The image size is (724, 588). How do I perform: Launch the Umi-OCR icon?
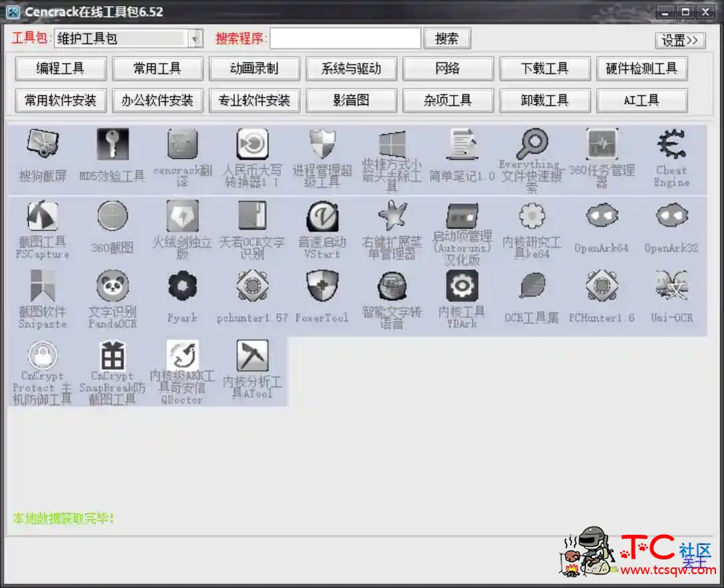click(x=671, y=286)
